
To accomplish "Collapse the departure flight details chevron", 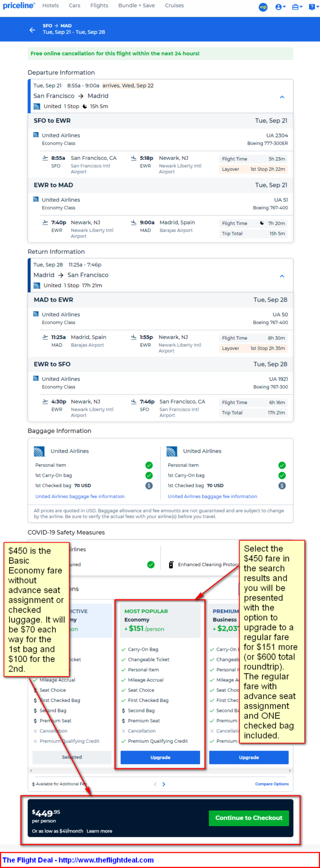I will 282,97.
